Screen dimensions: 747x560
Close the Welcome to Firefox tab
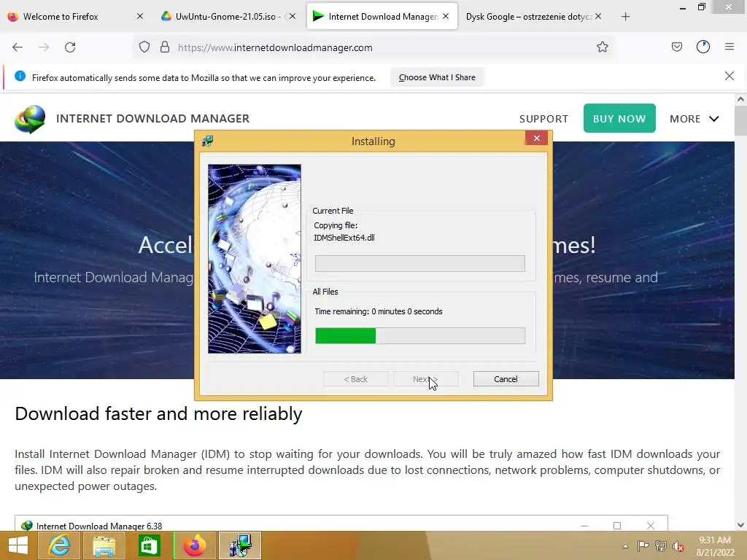139,16
